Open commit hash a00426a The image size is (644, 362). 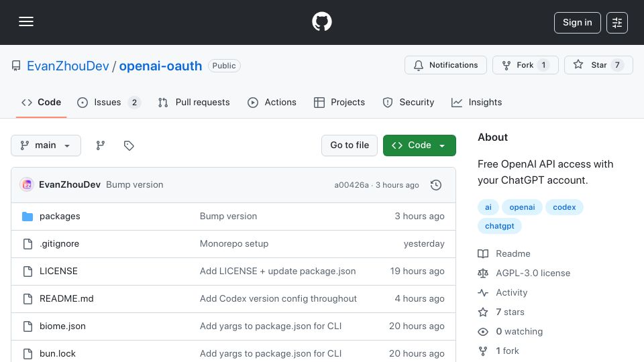click(352, 185)
